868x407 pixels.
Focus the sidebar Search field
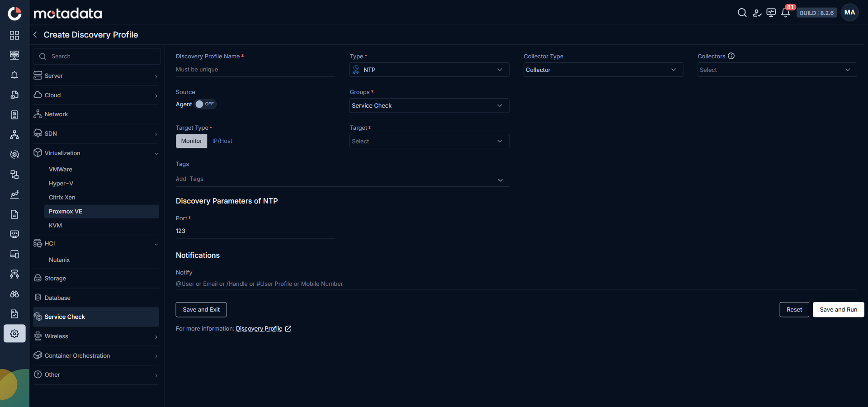click(x=97, y=57)
